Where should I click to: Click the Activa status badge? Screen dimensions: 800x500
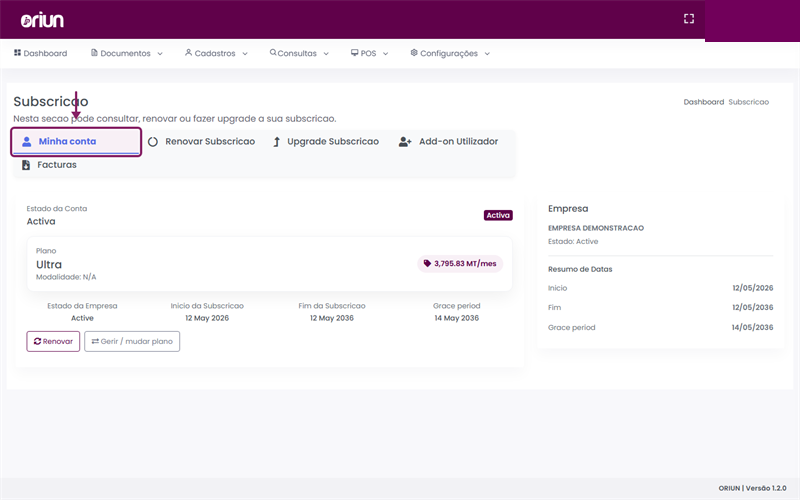coord(498,215)
